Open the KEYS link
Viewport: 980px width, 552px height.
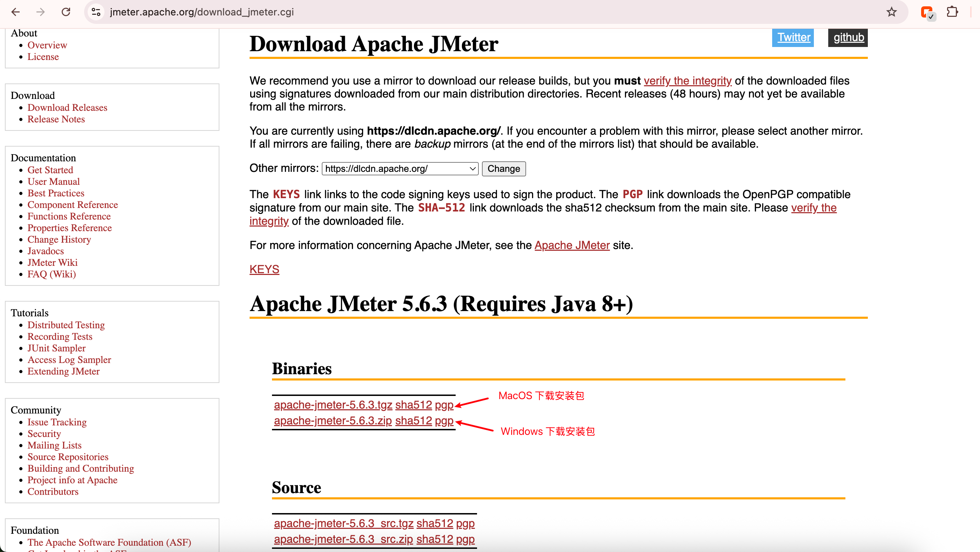pyautogui.click(x=264, y=269)
